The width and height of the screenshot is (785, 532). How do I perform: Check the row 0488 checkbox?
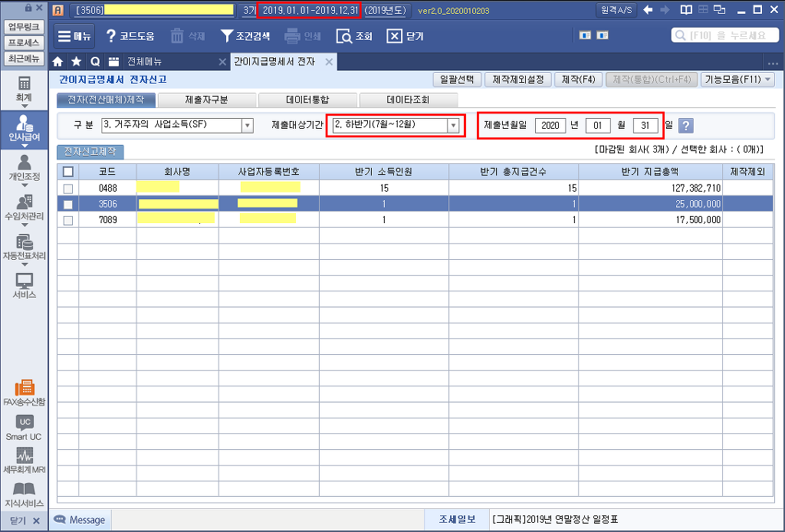tap(68, 189)
